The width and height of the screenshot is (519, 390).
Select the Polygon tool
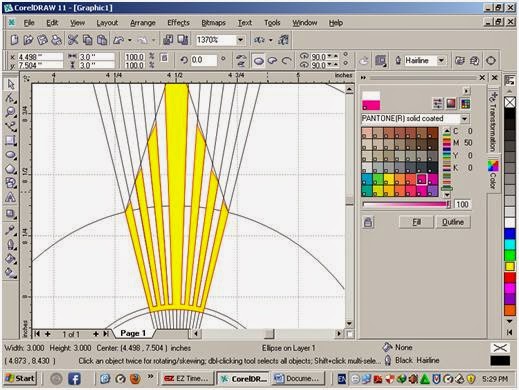pyautogui.click(x=11, y=169)
